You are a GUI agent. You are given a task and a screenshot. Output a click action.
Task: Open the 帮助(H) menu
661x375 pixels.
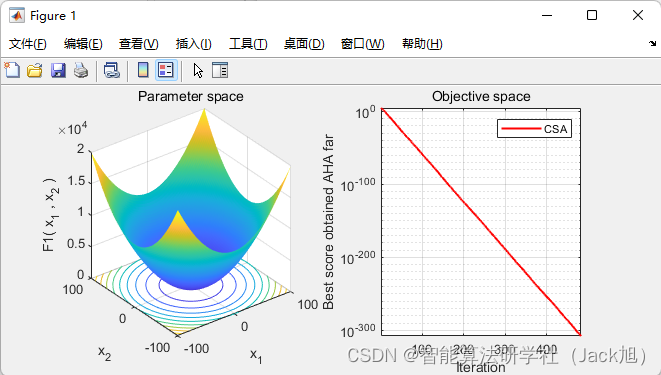point(422,44)
